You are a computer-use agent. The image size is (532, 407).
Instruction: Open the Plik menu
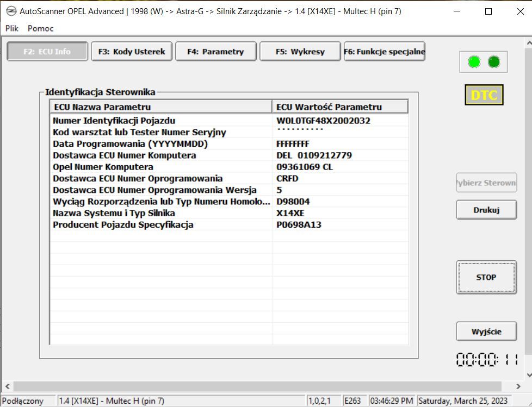click(11, 28)
